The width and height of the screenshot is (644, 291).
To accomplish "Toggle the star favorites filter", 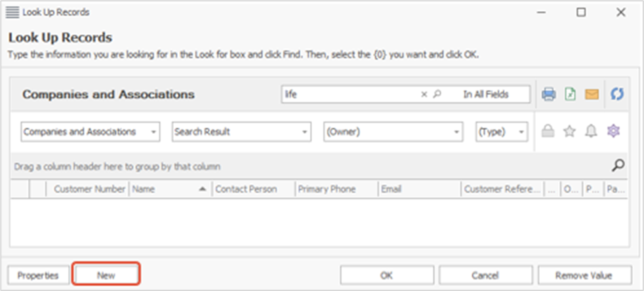I will pyautogui.click(x=569, y=132).
